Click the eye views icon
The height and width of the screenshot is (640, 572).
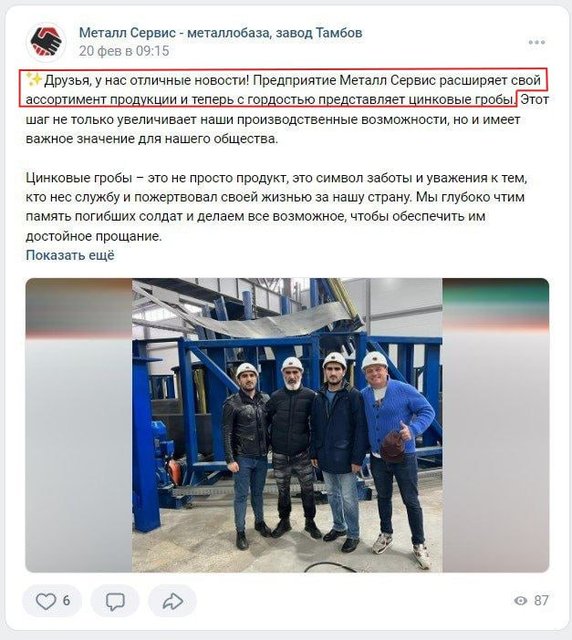521,601
